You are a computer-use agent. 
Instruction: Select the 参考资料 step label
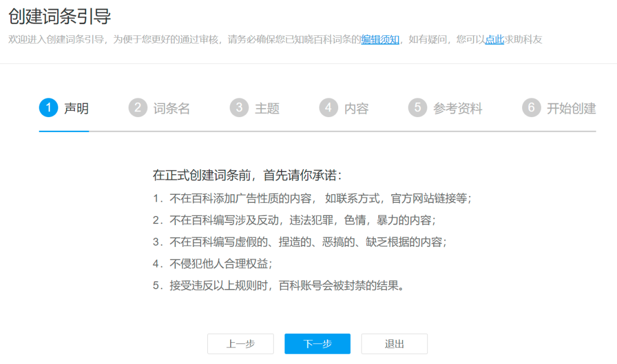(458, 108)
